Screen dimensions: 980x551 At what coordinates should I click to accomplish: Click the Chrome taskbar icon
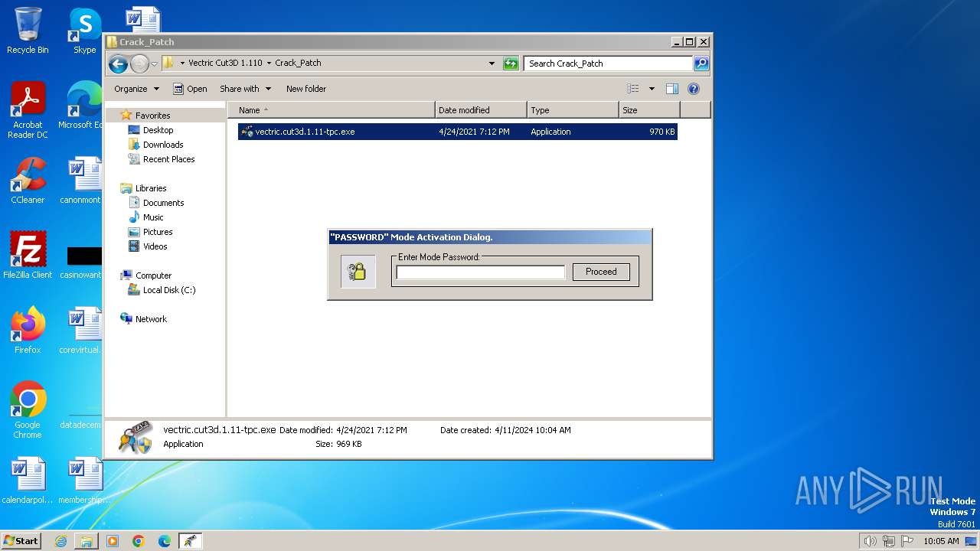click(x=139, y=541)
